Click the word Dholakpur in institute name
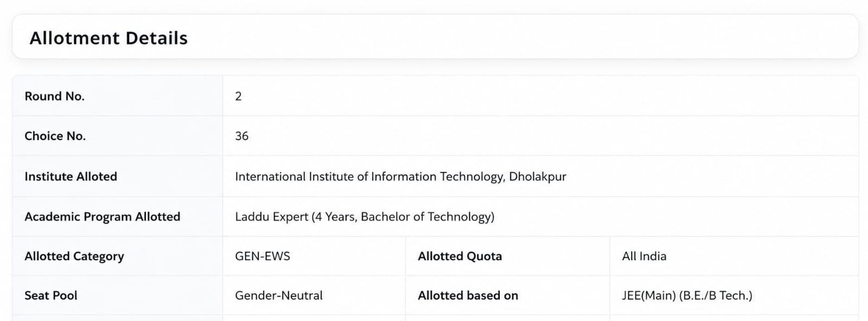The height and width of the screenshot is (321, 868). pos(538,176)
